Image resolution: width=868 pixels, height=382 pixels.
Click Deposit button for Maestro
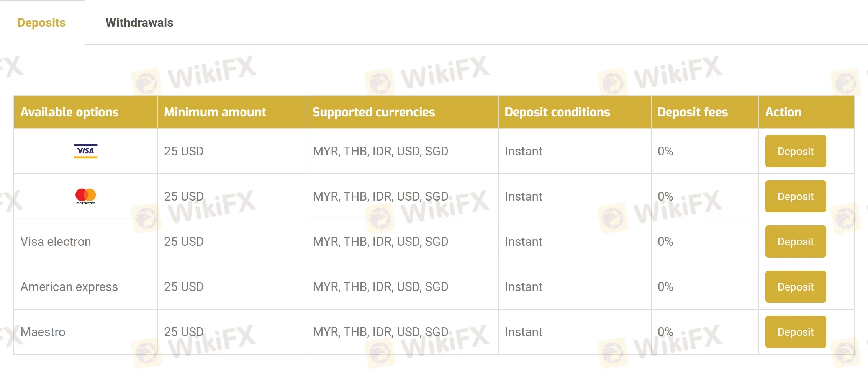[796, 332]
